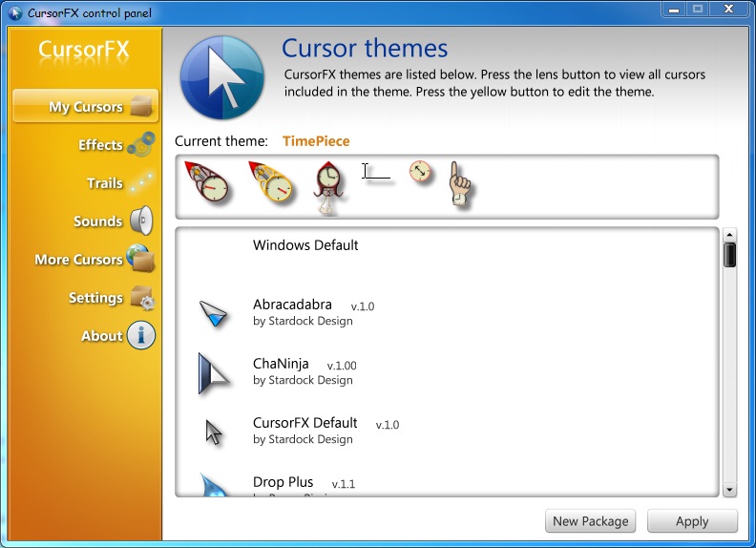
Task: Click the first TimePiece clock arrow preview
Action: coord(206,184)
